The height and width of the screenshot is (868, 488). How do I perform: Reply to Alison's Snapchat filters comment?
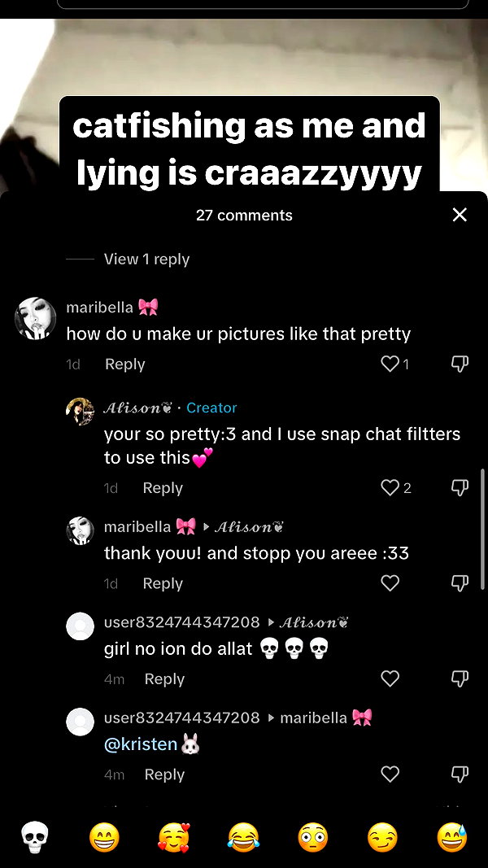pos(163,488)
